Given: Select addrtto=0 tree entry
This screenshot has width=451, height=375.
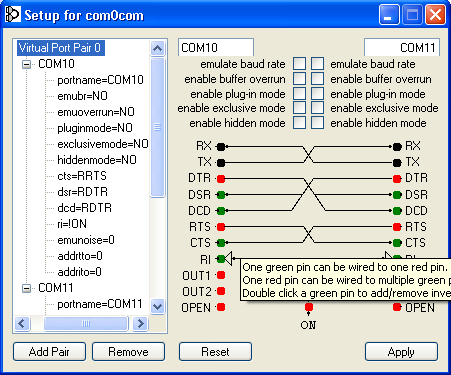Looking at the screenshot, I should click(80, 256).
